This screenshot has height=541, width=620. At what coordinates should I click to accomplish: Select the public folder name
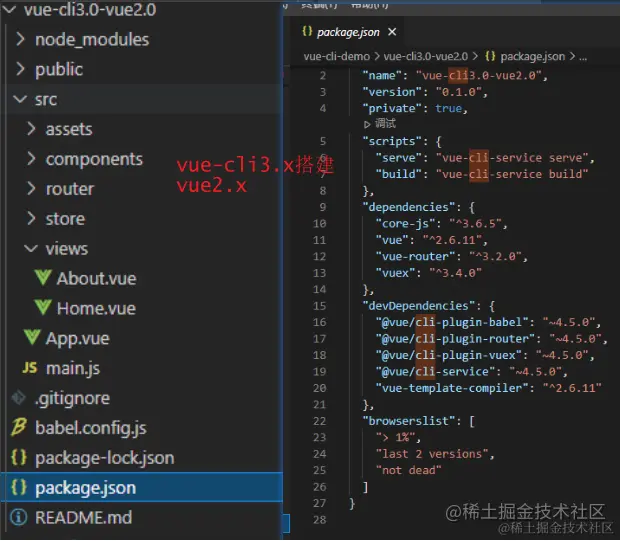(x=59, y=70)
